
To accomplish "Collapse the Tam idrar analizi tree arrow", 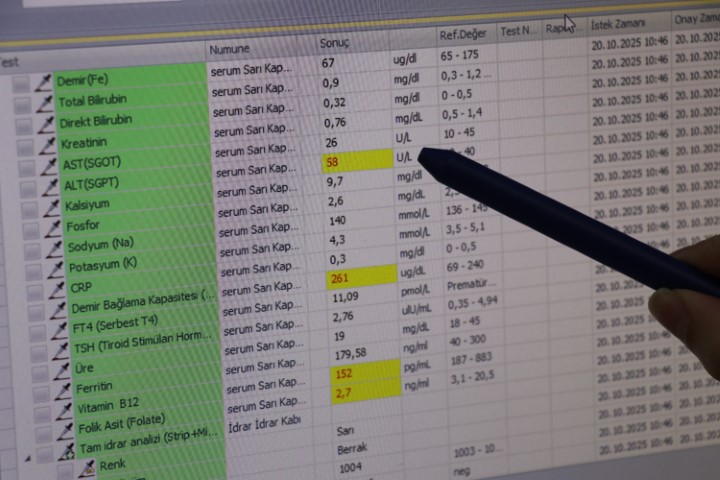I will (x=29, y=457).
